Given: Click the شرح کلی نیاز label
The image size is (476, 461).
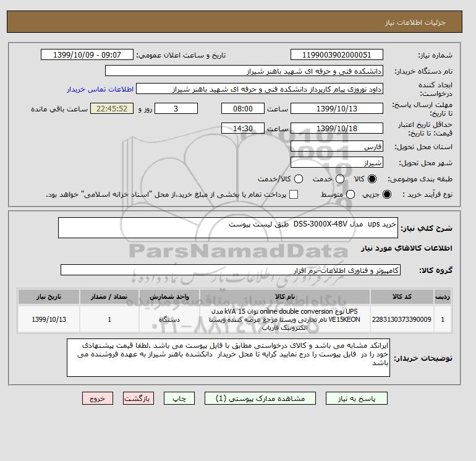Looking at the screenshot, I should pos(427,228).
